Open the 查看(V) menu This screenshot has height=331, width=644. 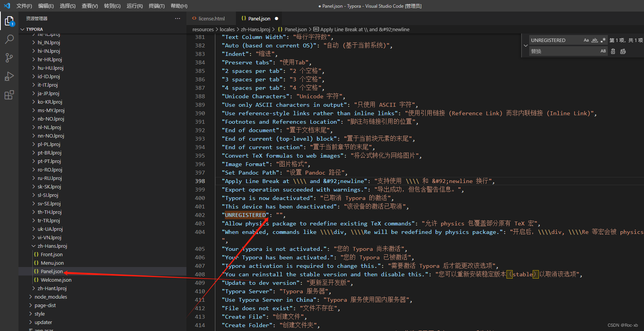tap(90, 6)
